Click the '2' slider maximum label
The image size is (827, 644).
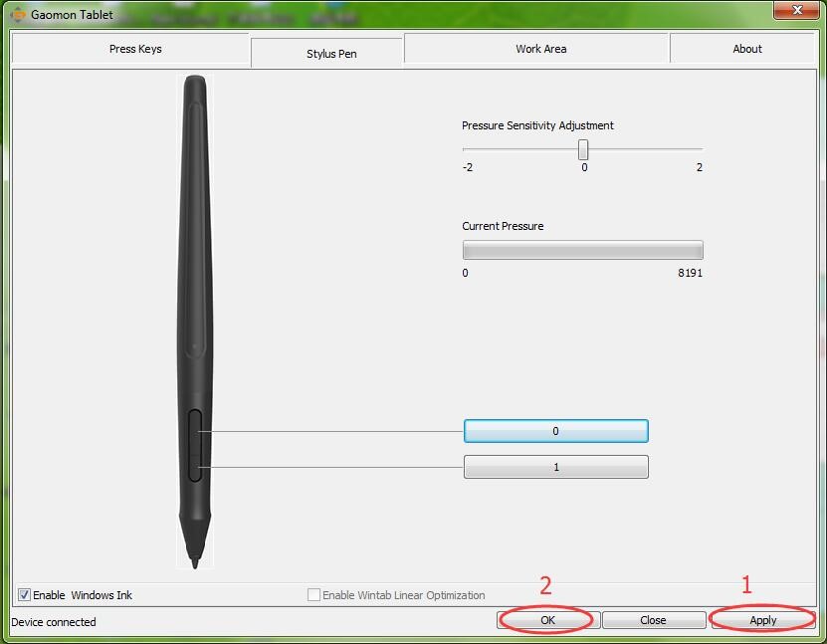tap(700, 167)
